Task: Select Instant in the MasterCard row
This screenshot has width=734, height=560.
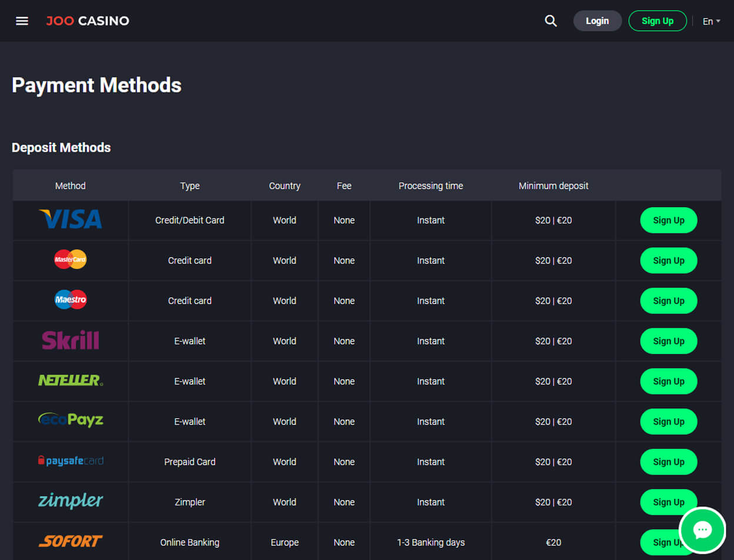Action: pos(431,261)
